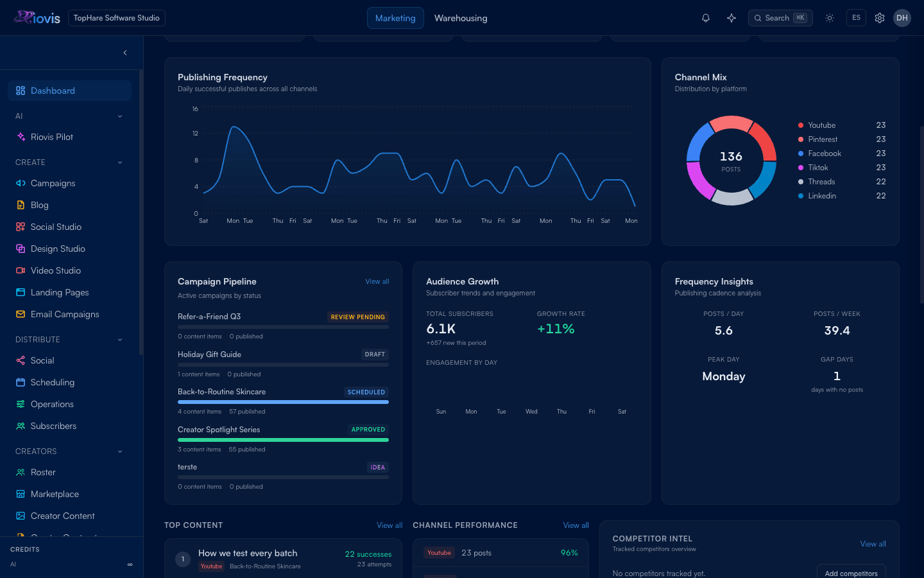Click View all in Competitor Intel
This screenshot has height=578, width=924.
(x=873, y=544)
